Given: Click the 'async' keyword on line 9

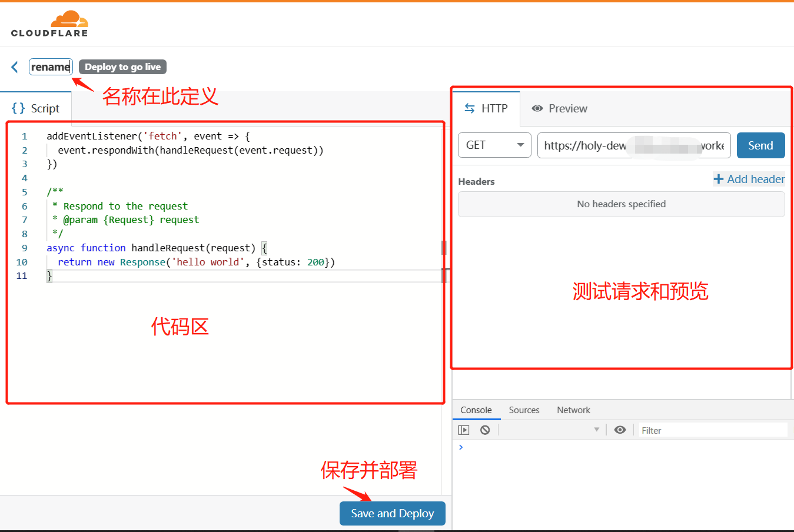Looking at the screenshot, I should [x=61, y=248].
